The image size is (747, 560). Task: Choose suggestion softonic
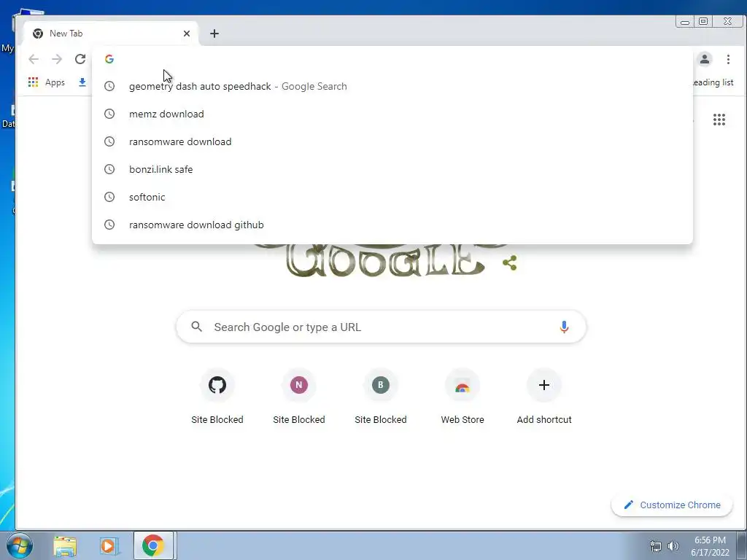pos(392,197)
